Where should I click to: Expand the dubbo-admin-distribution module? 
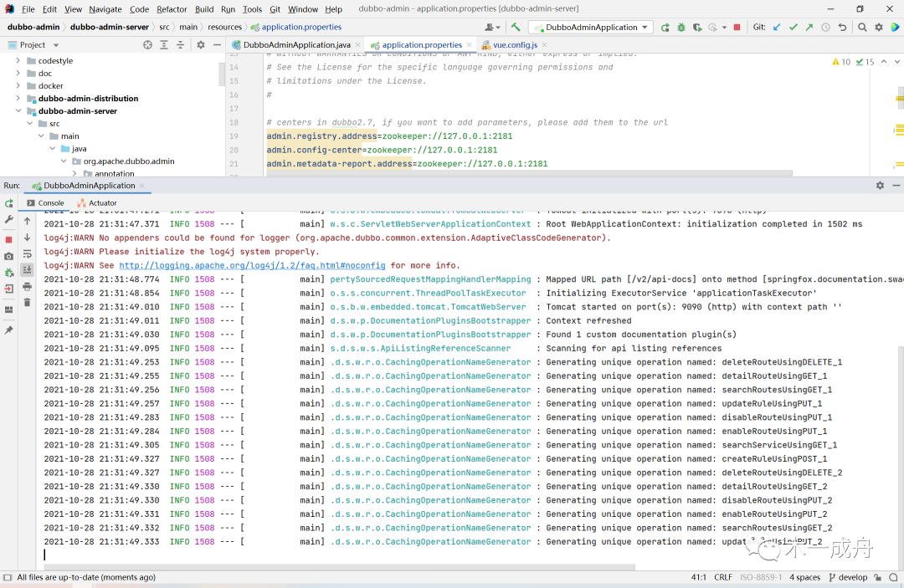click(x=18, y=99)
